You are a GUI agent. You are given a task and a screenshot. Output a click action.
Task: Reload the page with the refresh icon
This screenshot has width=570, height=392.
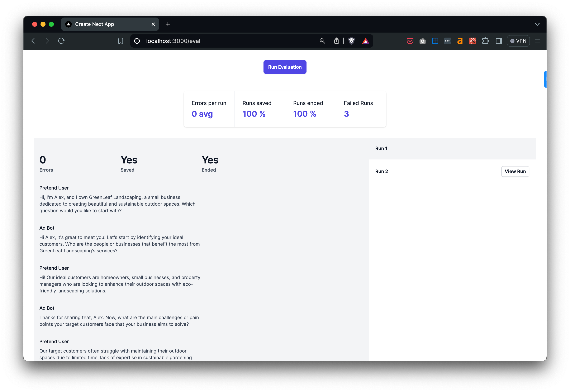pyautogui.click(x=61, y=41)
